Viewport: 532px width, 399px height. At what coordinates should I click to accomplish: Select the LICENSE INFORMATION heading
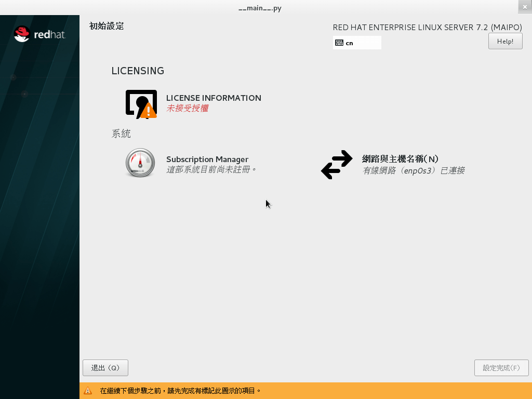[213, 98]
